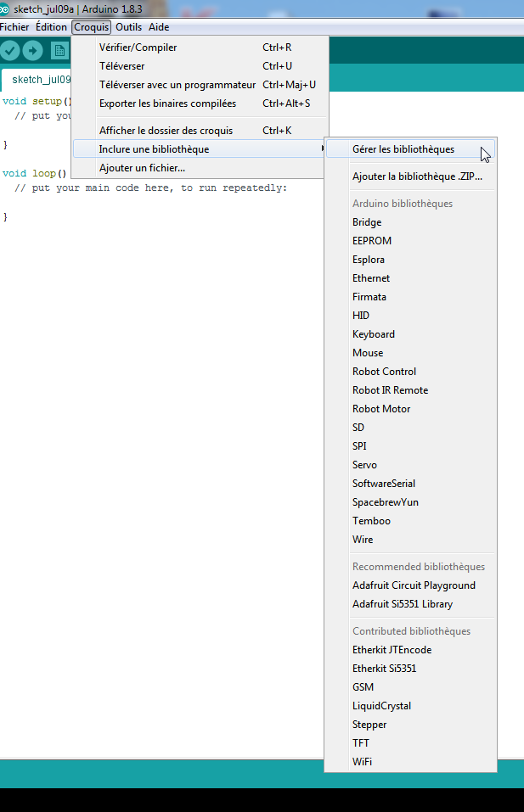This screenshot has width=524, height=812.
Task: Include the Wire library
Action: [x=410, y=539]
